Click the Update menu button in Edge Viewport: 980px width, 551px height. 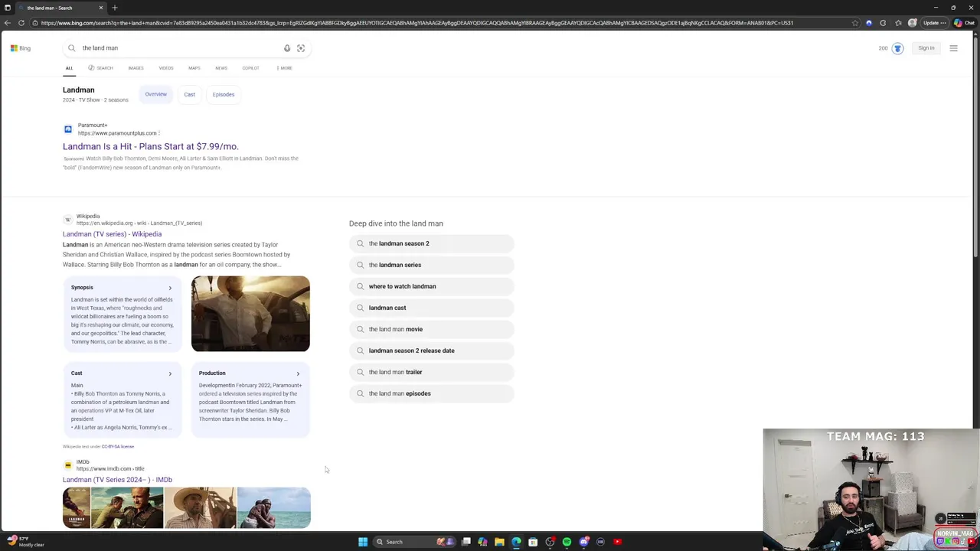pos(933,23)
